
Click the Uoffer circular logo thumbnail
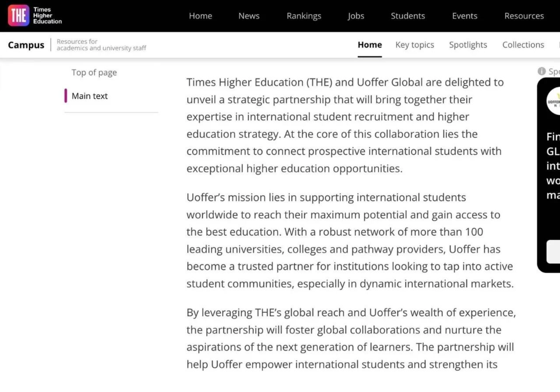coord(553,101)
